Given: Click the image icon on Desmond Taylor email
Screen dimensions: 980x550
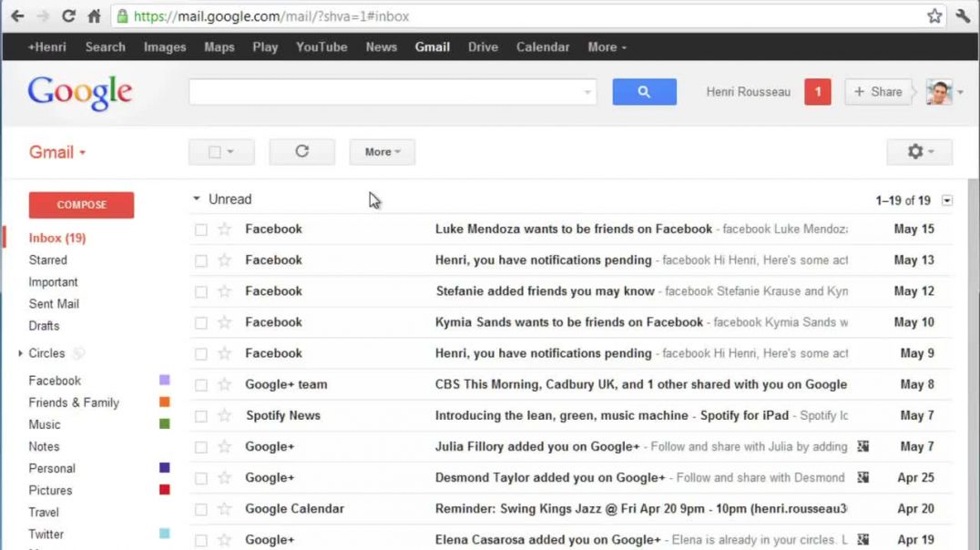Looking at the screenshot, I should (863, 477).
